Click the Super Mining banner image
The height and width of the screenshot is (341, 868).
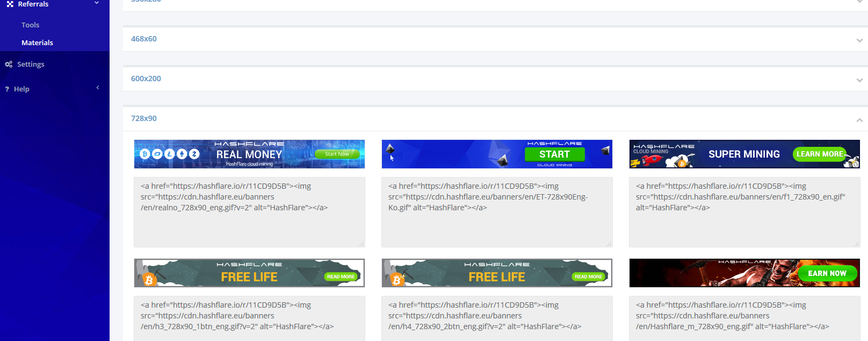[744, 154]
